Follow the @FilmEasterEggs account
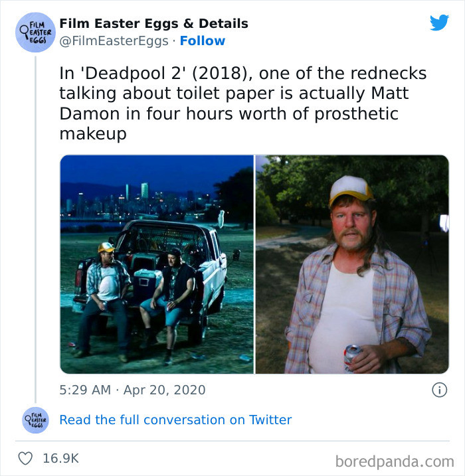465x476 pixels. coord(203,40)
